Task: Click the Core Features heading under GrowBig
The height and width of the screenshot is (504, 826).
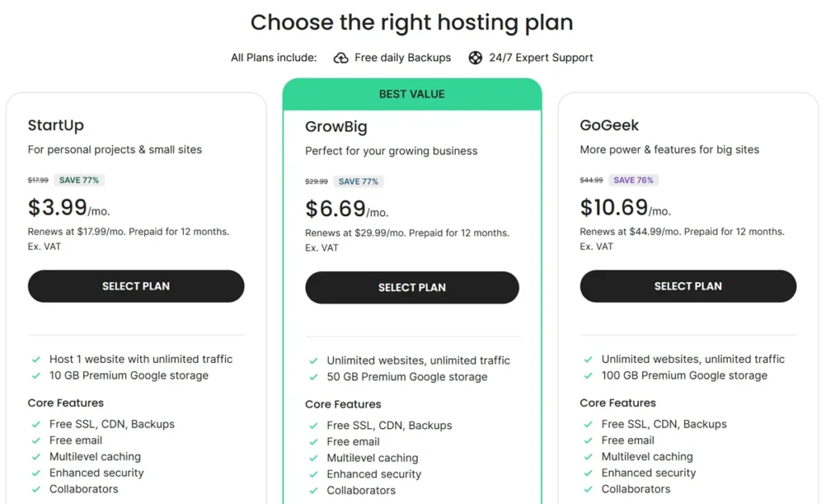Action: click(343, 403)
